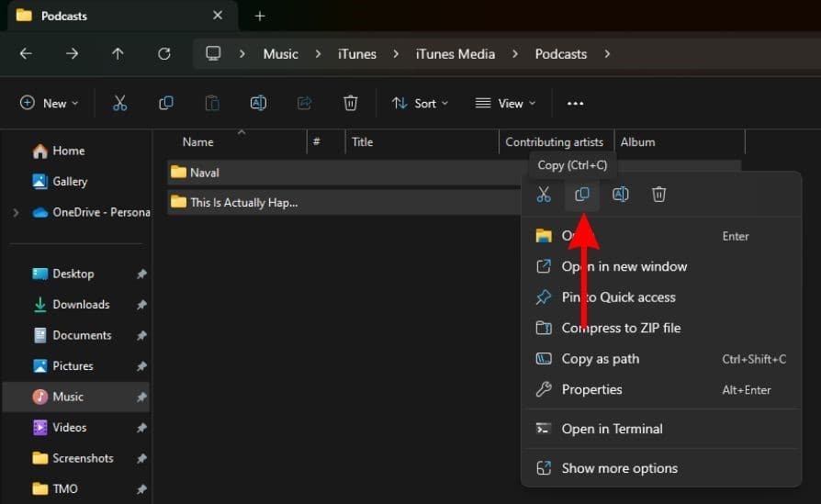Image resolution: width=821 pixels, height=504 pixels.
Task: Click iTunes Media in the address breadcrumb
Action: (x=454, y=53)
